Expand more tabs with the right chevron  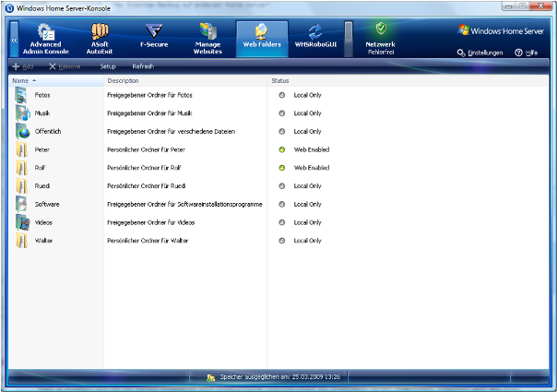350,40
